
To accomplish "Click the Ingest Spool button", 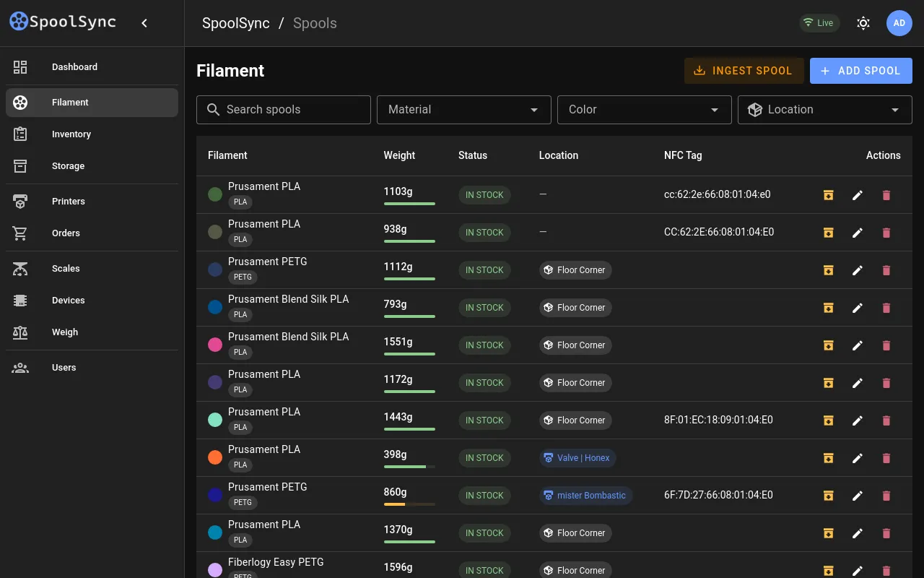I will tap(744, 71).
